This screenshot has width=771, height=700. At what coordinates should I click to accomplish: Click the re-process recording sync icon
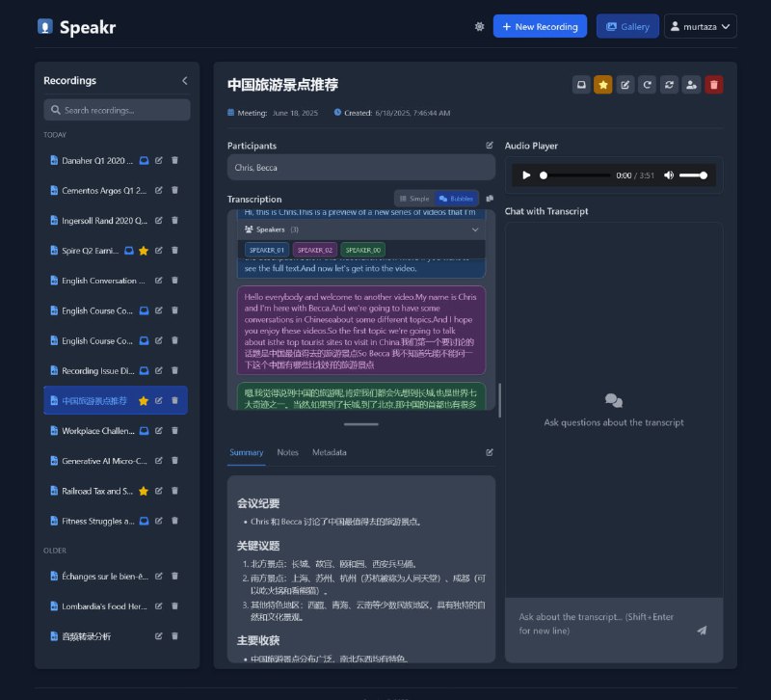669,85
